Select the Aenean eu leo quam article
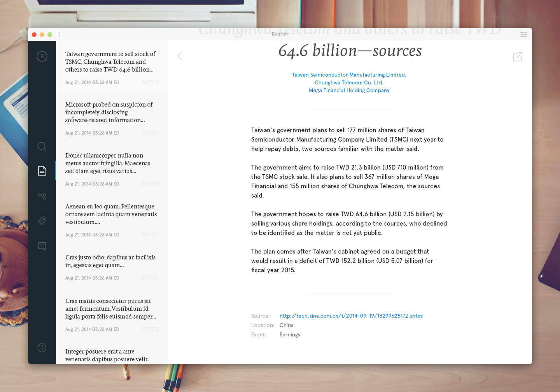The height and width of the screenshot is (392, 560). click(x=112, y=220)
